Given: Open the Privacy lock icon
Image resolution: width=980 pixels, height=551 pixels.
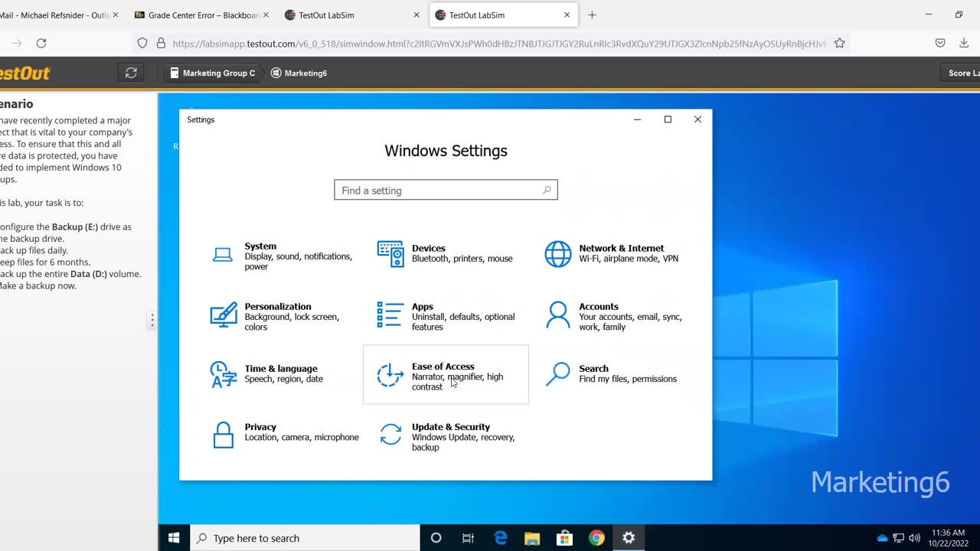Looking at the screenshot, I should point(223,435).
